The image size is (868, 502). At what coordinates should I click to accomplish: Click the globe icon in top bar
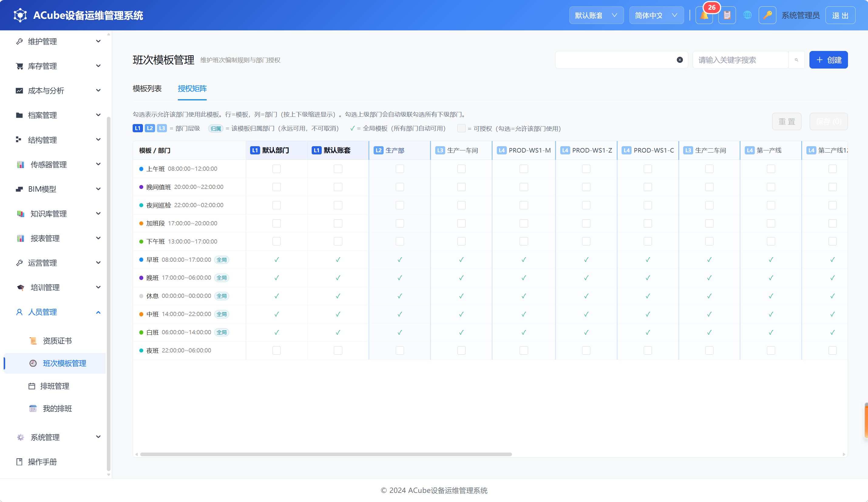click(747, 15)
